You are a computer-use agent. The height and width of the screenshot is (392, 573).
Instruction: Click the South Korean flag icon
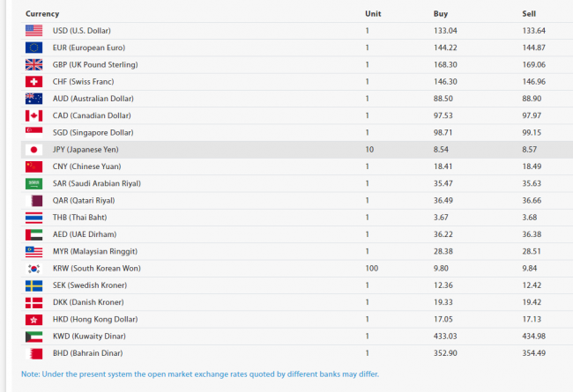tap(34, 268)
